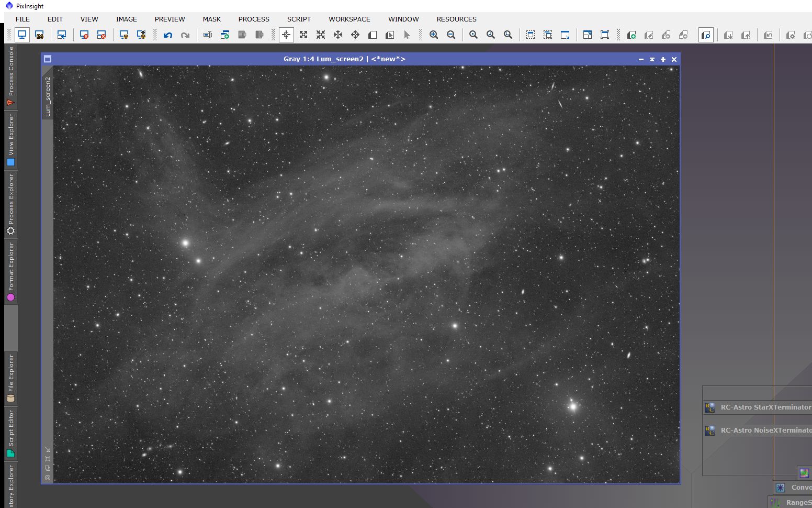Open the Script Editor side tab
This screenshot has height=508, width=812.
[10, 433]
